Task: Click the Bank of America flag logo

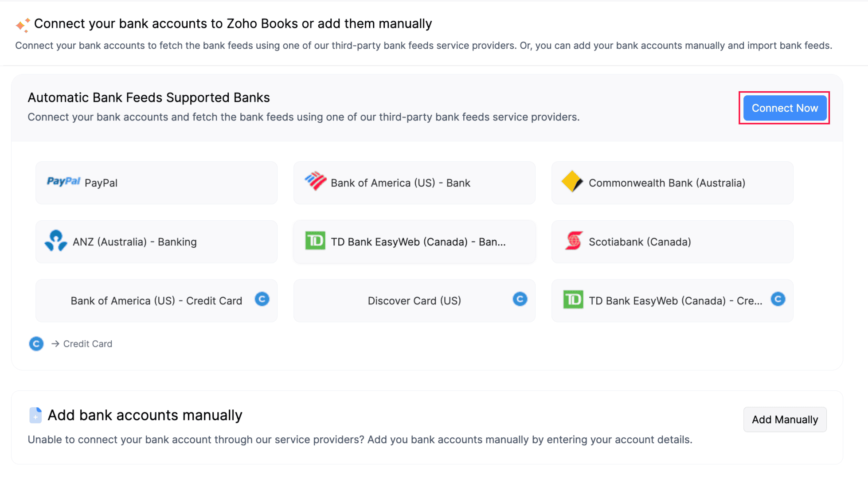Action: [316, 181]
